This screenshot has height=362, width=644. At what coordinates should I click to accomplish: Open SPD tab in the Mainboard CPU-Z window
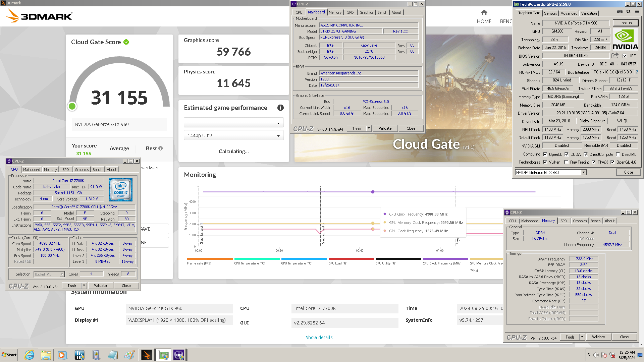click(350, 12)
